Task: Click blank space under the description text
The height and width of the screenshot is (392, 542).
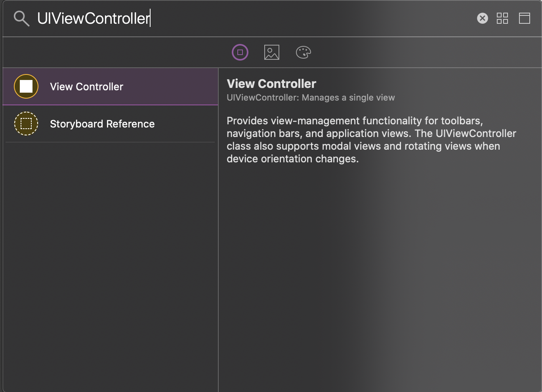Action: click(x=380, y=277)
